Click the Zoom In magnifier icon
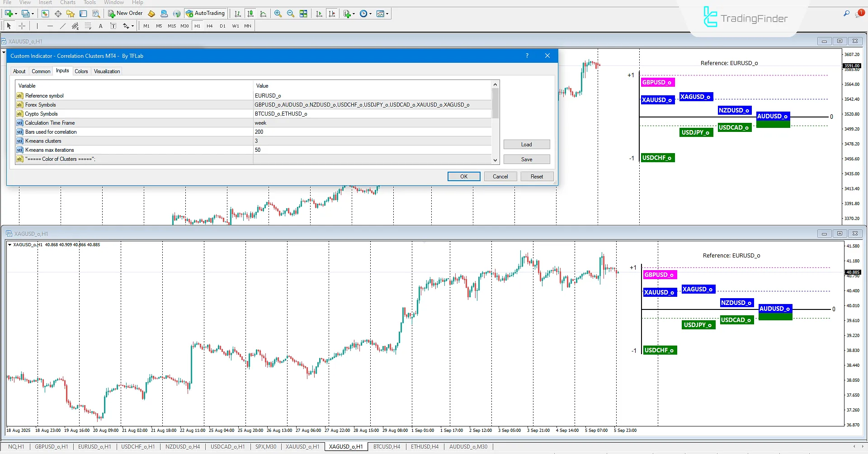Image resolution: width=868 pixels, height=454 pixels. (x=278, y=14)
